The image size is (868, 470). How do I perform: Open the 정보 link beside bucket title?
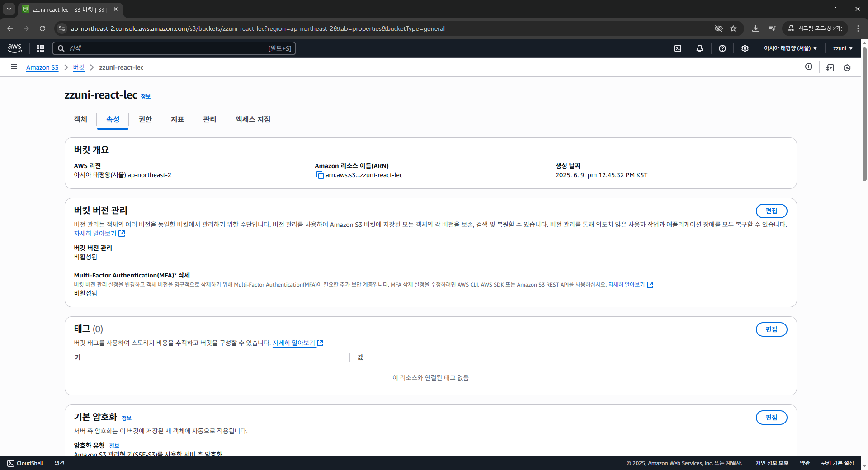(146, 96)
